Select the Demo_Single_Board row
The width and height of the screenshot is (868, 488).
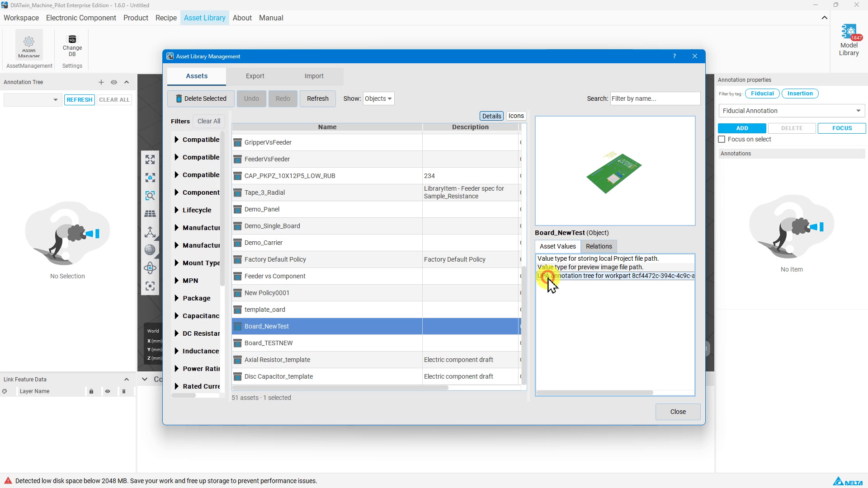pyautogui.click(x=377, y=226)
